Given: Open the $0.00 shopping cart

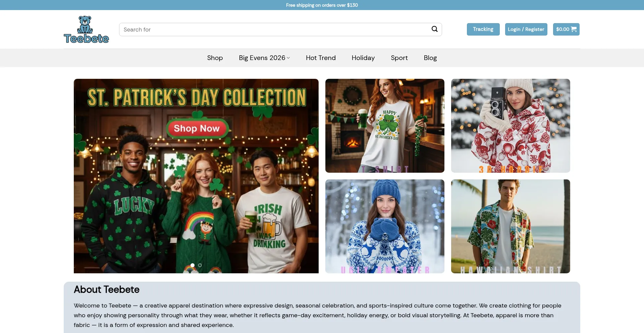Looking at the screenshot, I should [566, 29].
